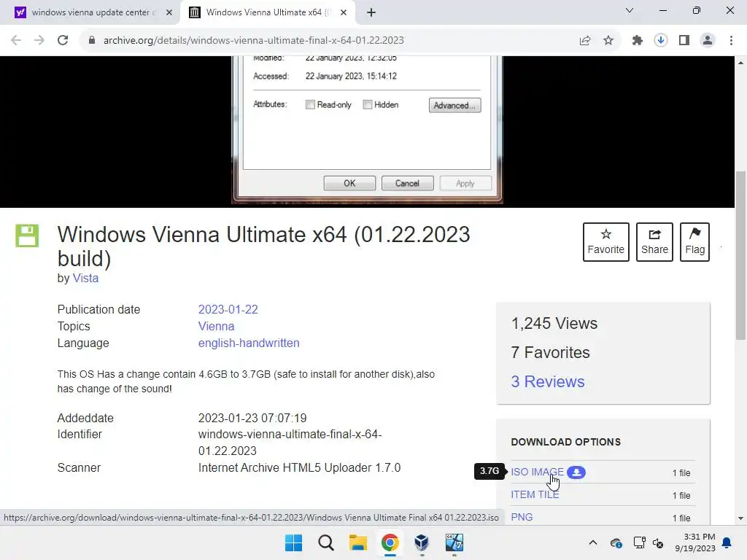The width and height of the screenshot is (747, 560).
Task: Click the address bar URL
Action: pyautogui.click(x=253, y=41)
